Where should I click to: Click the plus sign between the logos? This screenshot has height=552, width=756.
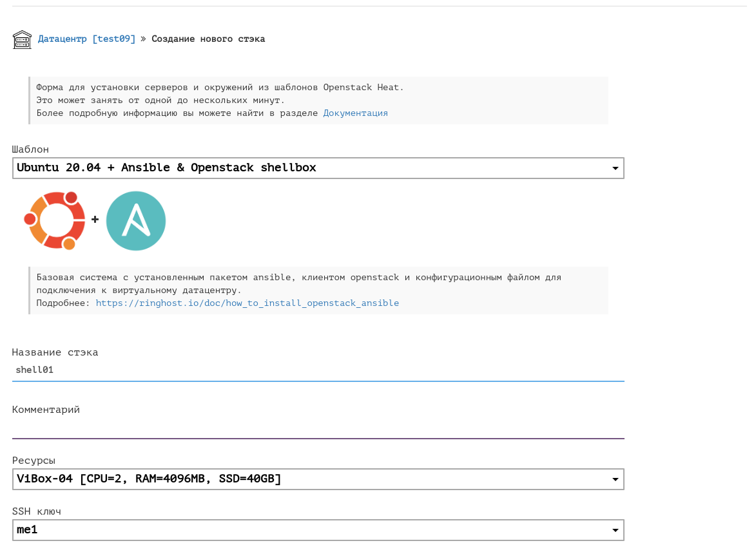[95, 220]
